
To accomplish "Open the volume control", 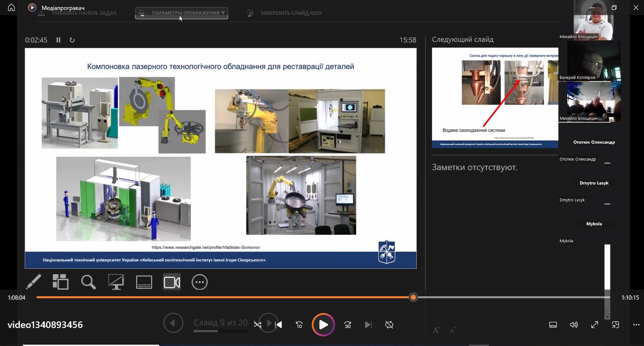I will (574, 325).
